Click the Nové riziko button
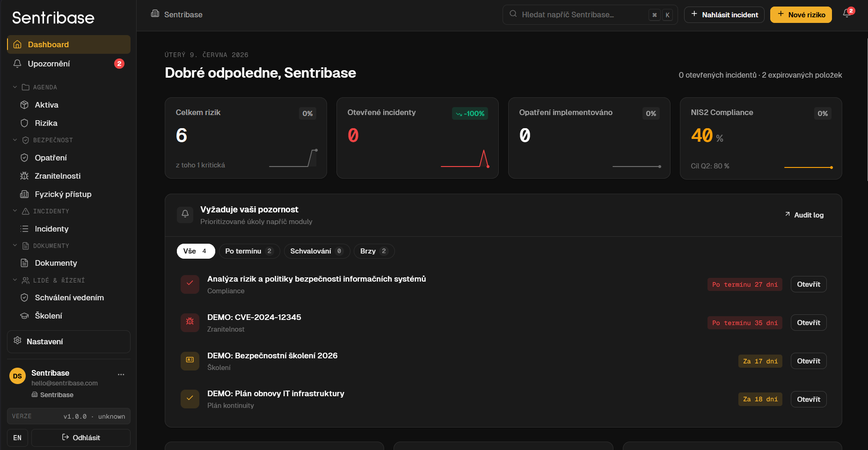The height and width of the screenshot is (450, 868). tap(801, 15)
